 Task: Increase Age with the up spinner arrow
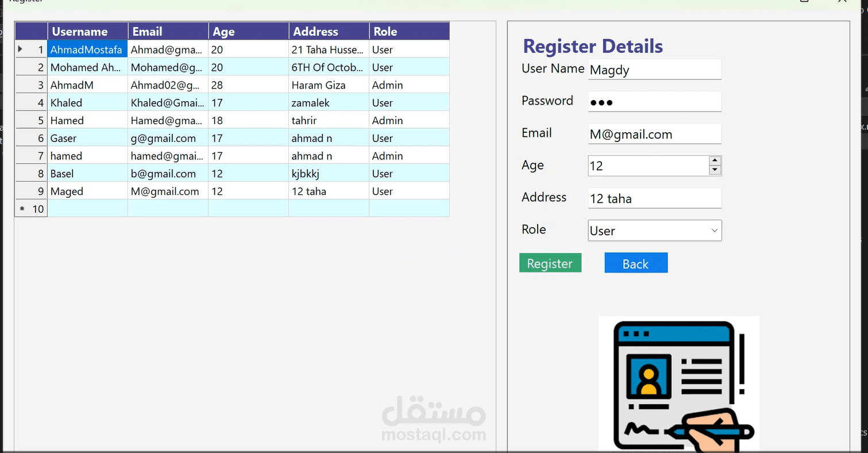(x=715, y=161)
